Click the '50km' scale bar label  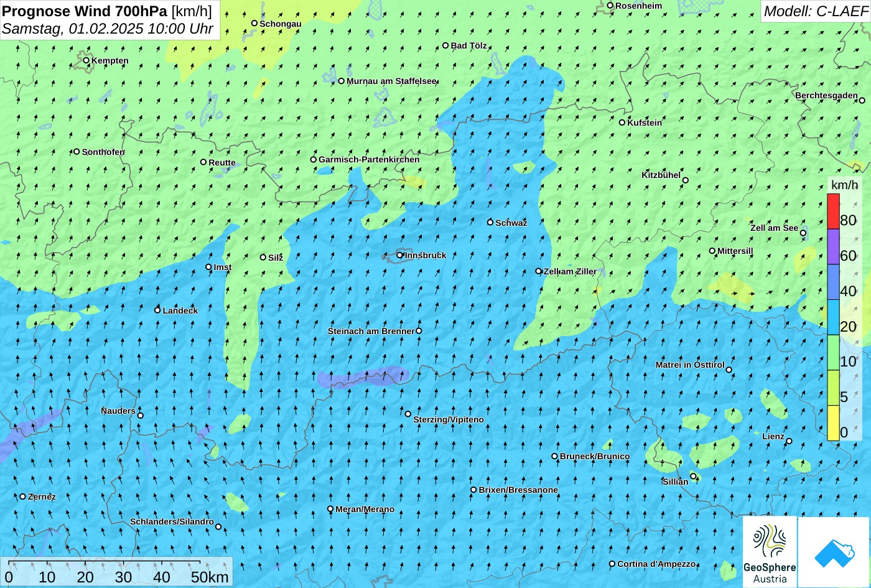(210, 577)
